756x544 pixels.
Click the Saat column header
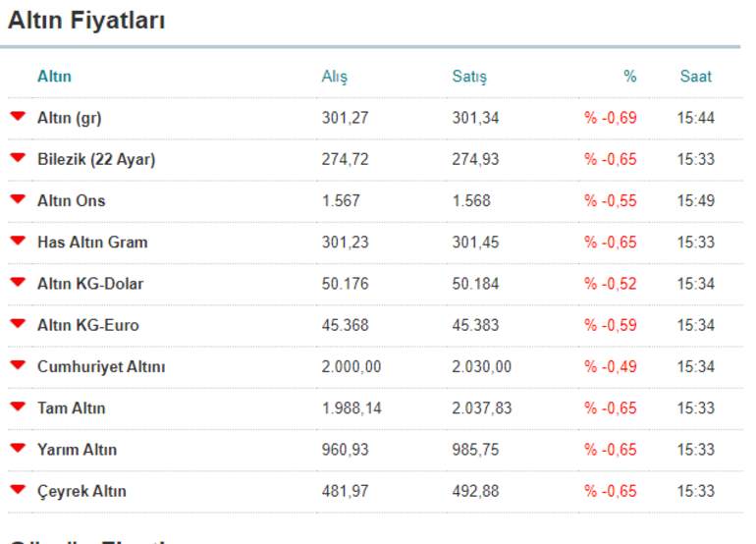tap(696, 77)
